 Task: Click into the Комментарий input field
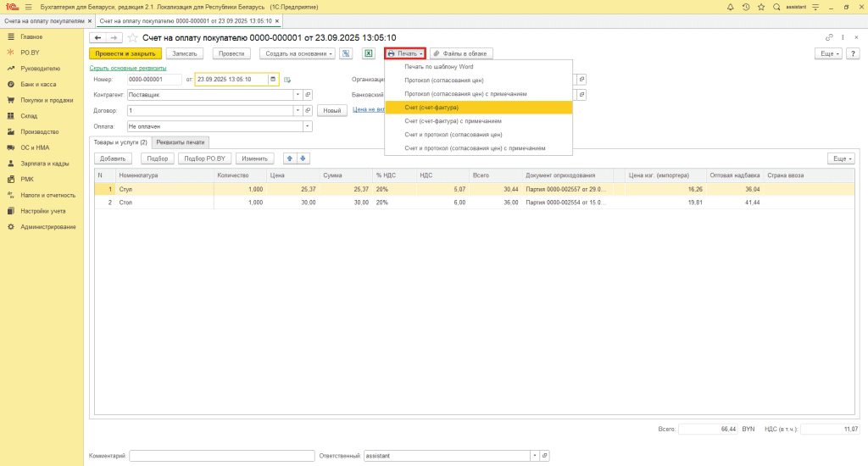click(222, 455)
